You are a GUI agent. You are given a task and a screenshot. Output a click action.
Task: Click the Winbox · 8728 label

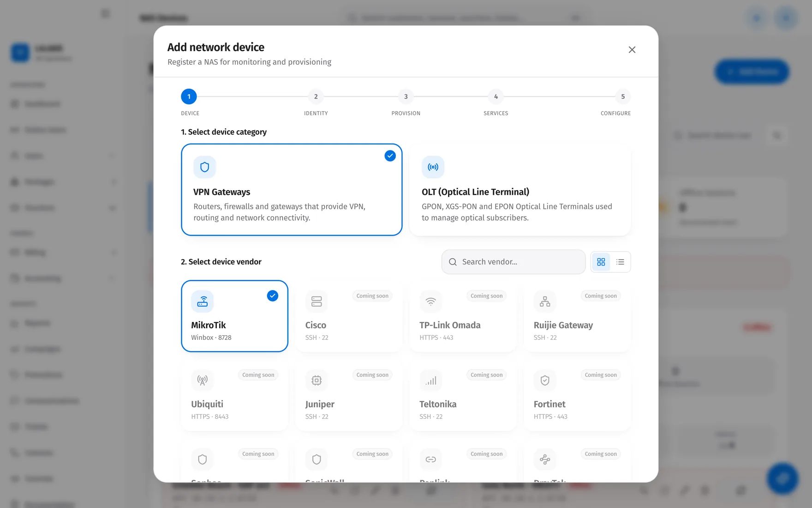(211, 338)
